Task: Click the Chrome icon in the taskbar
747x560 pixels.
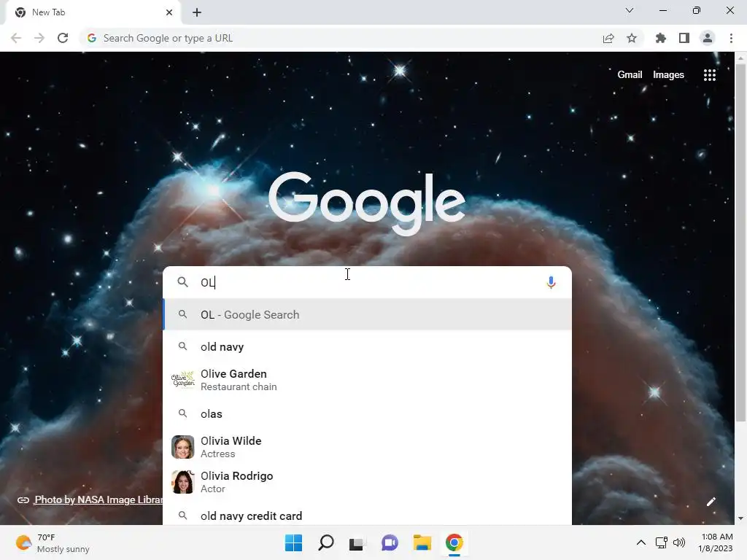Action: point(454,542)
